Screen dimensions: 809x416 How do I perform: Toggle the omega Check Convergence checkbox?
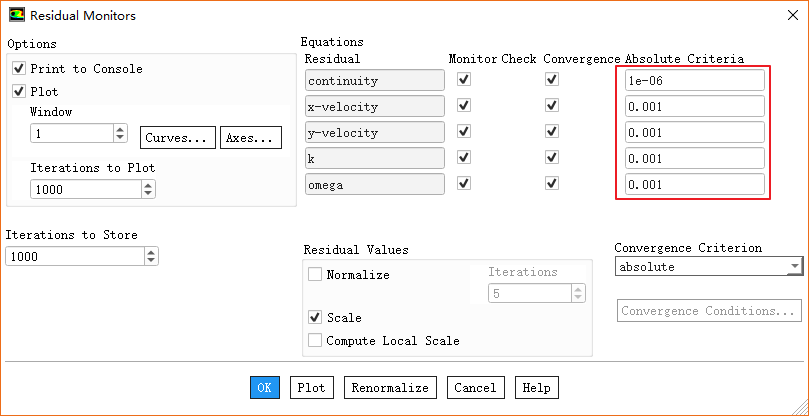[x=551, y=184]
